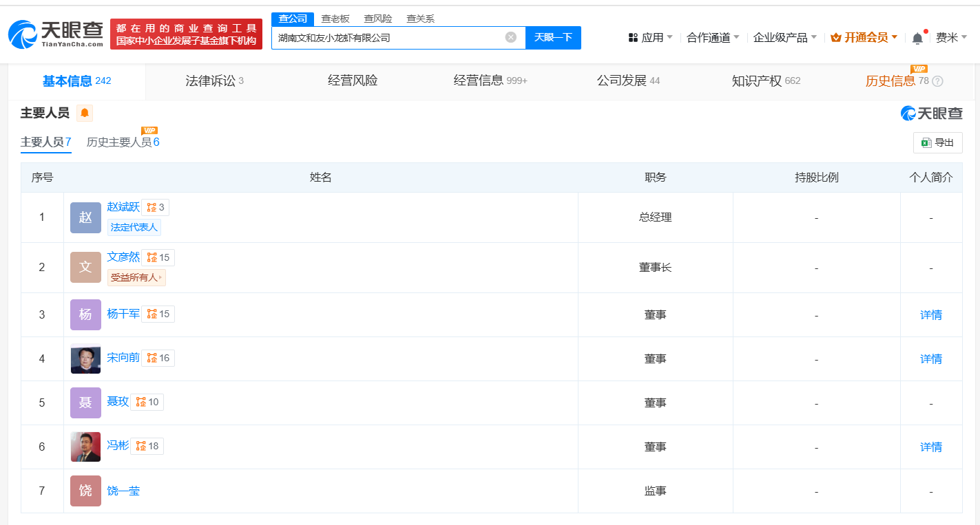Open the notification bell in header
This screenshot has width=980, height=525.
pyautogui.click(x=917, y=38)
